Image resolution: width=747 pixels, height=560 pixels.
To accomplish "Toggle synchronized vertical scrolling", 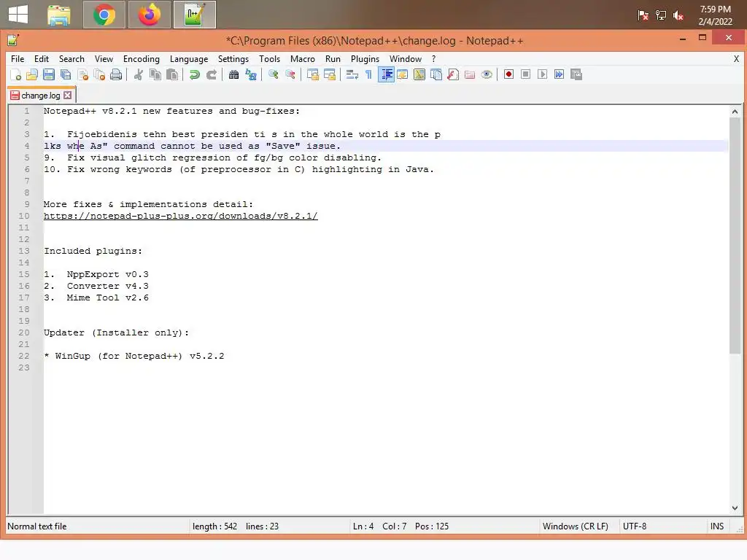I will (312, 75).
